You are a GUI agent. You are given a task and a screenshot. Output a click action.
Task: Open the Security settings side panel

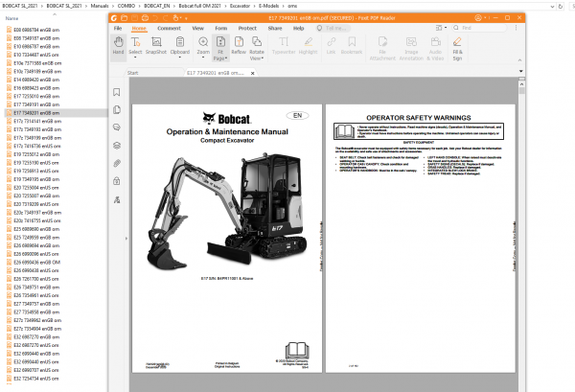point(117,181)
